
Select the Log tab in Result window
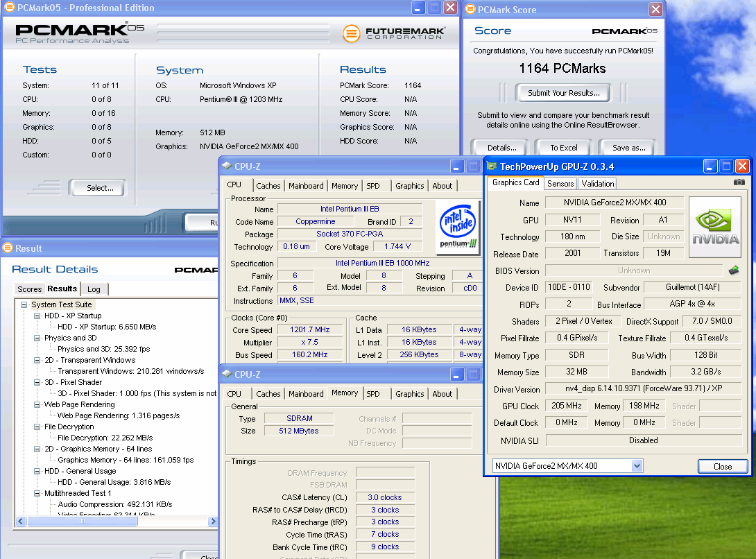94,289
